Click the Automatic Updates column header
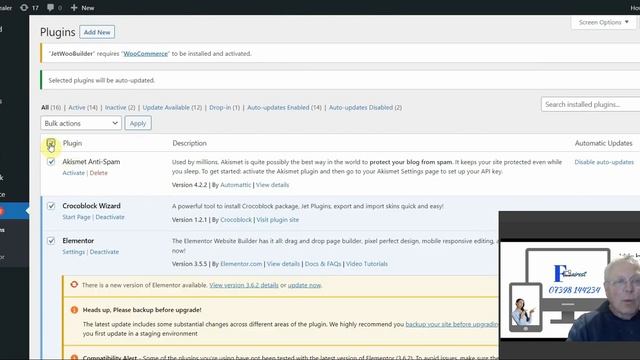Image resolution: width=640 pixels, height=360 pixels. click(x=603, y=143)
